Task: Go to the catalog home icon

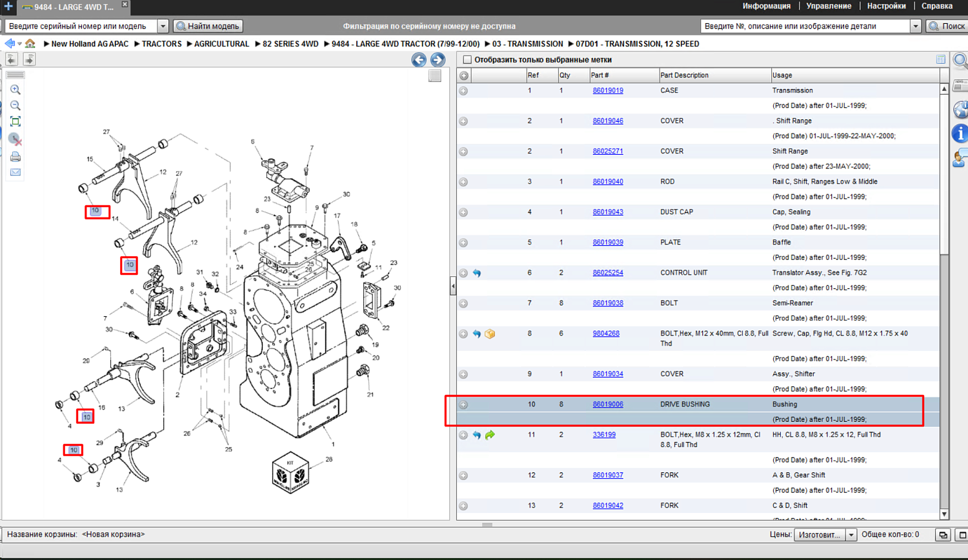Action: [x=30, y=44]
